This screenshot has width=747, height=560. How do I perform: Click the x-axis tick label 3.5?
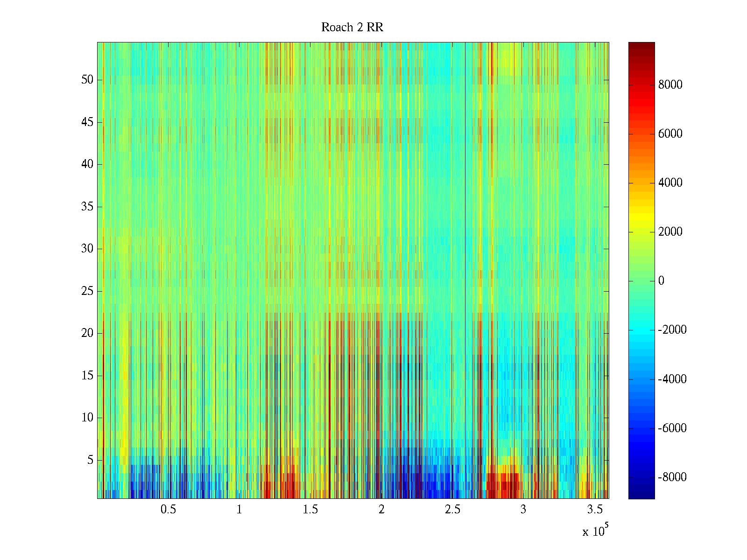point(594,510)
